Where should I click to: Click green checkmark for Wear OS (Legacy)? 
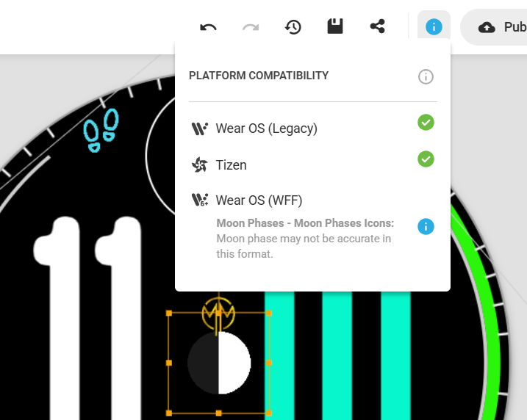pyautogui.click(x=426, y=123)
